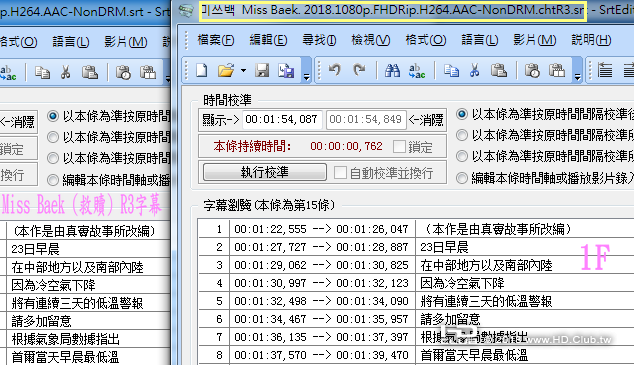Image resolution: width=634 pixels, height=365 pixels.
Task: Click the 換行 button in back window
Action: click(x=18, y=175)
